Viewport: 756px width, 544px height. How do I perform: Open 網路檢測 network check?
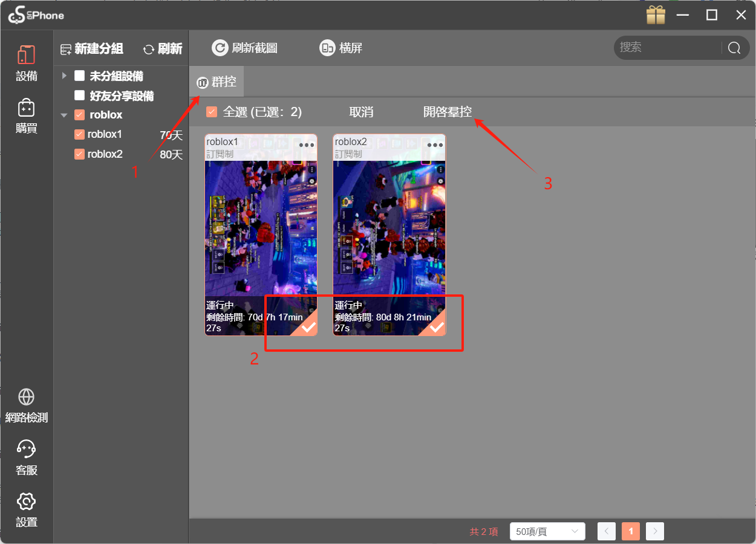click(27, 405)
